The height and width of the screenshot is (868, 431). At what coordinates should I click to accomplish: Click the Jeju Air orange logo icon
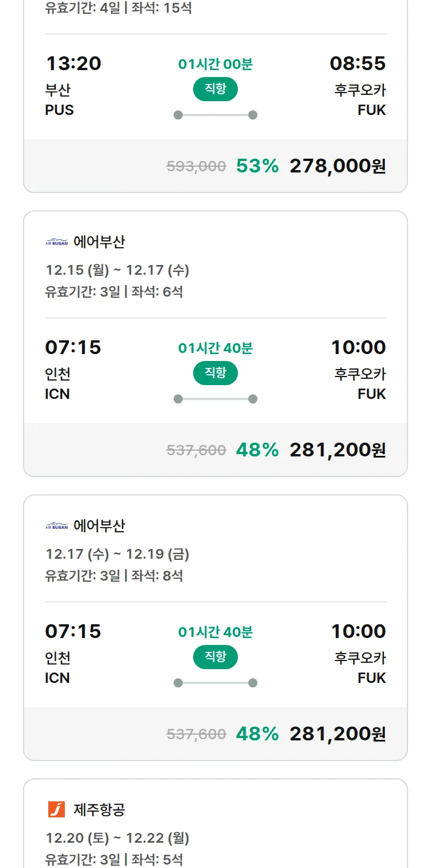coord(56,810)
